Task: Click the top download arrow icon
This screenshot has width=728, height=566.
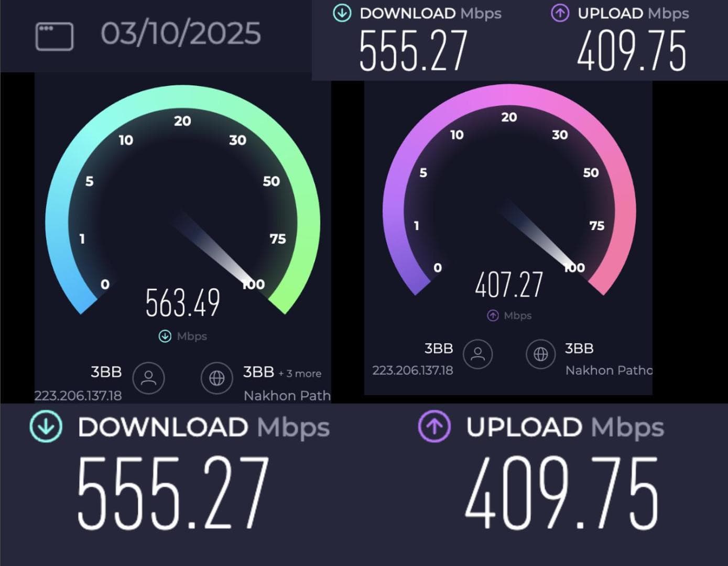Action: coord(342,13)
